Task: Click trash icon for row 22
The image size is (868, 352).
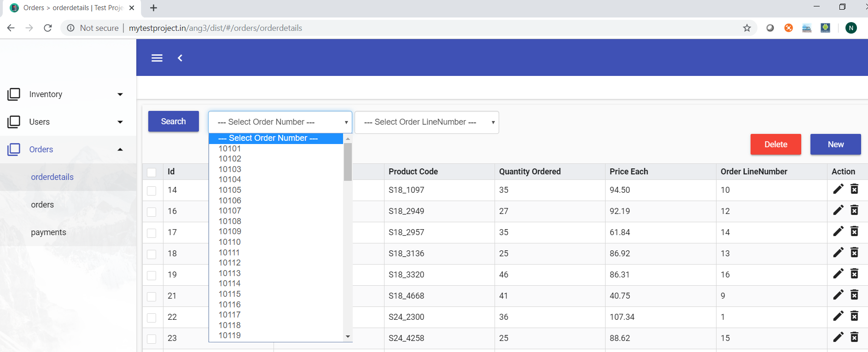Action: pos(854,316)
